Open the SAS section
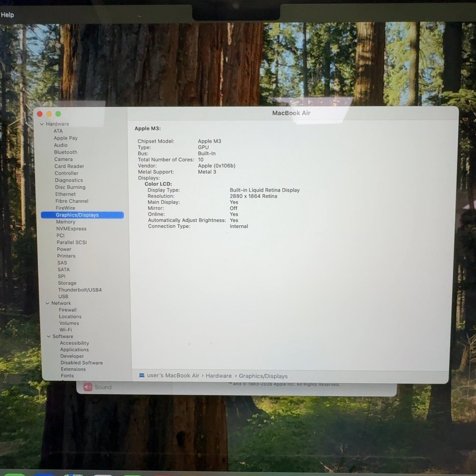 click(x=62, y=263)
